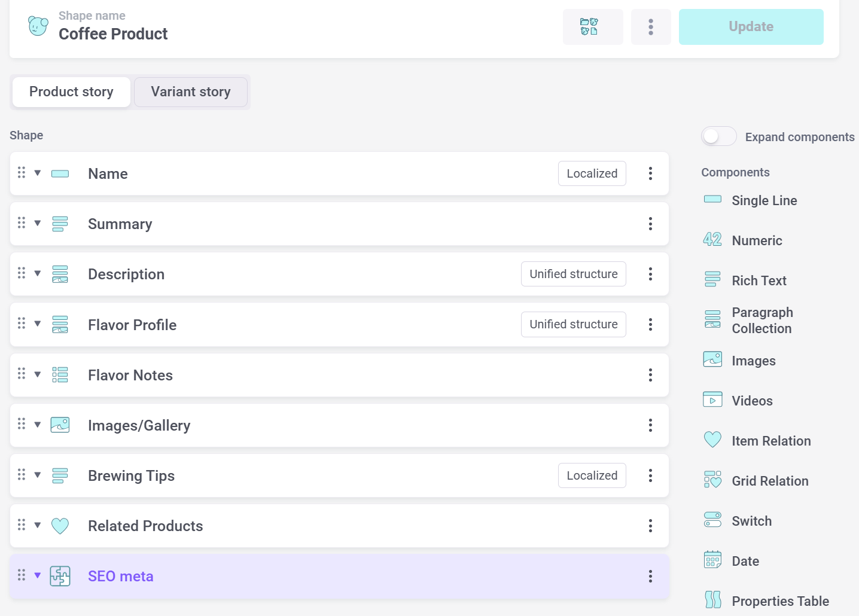This screenshot has width=859, height=616.
Task: Switch to the Variant story tab
Action: coord(190,92)
